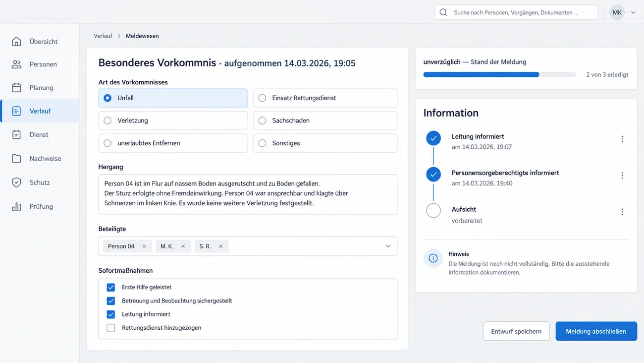
Task: Select the Einsatz Rettungsdienst radio option
Action: [x=325, y=98]
